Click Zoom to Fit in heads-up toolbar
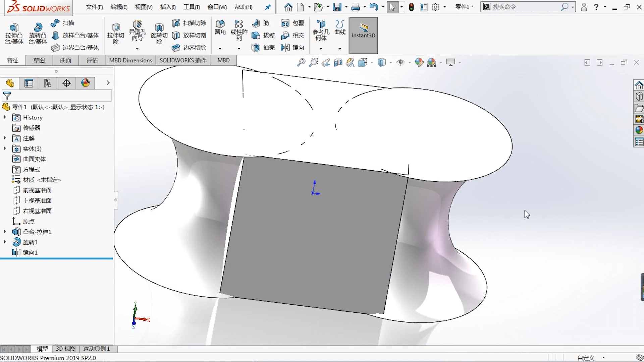This screenshot has height=362, width=644. [301, 62]
